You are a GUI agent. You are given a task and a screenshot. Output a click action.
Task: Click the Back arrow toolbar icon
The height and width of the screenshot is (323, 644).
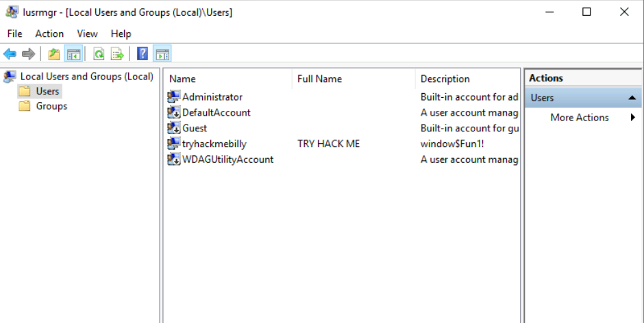(10, 54)
